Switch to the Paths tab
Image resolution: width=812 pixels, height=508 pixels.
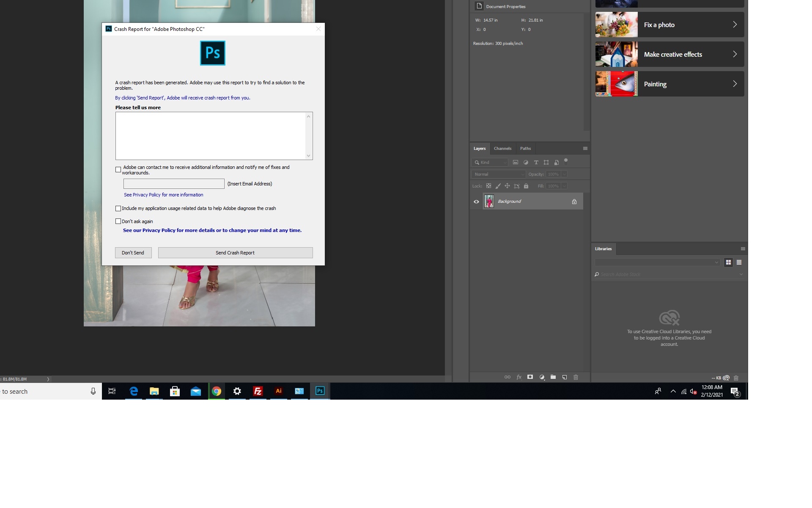click(x=525, y=149)
